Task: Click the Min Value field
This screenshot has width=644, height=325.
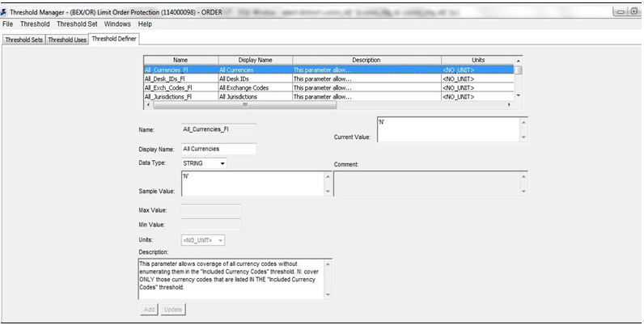Action: [211, 225]
